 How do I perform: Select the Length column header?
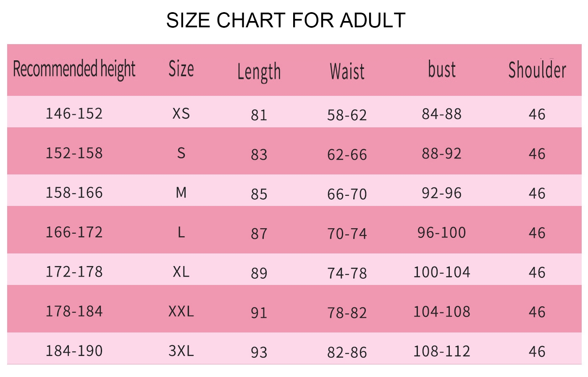259,72
